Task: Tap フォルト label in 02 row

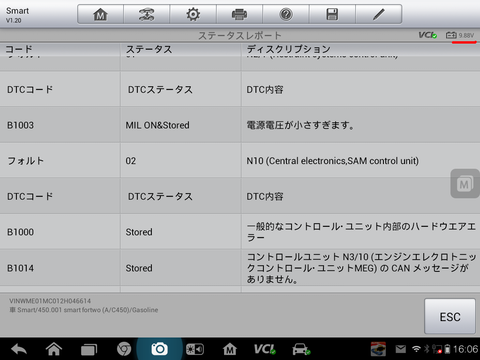Action: 26,161
